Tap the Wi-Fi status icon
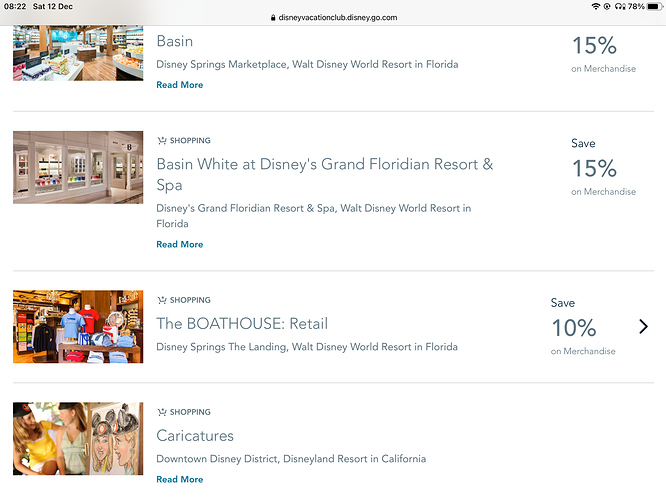The image size is (666, 500). [x=596, y=6]
